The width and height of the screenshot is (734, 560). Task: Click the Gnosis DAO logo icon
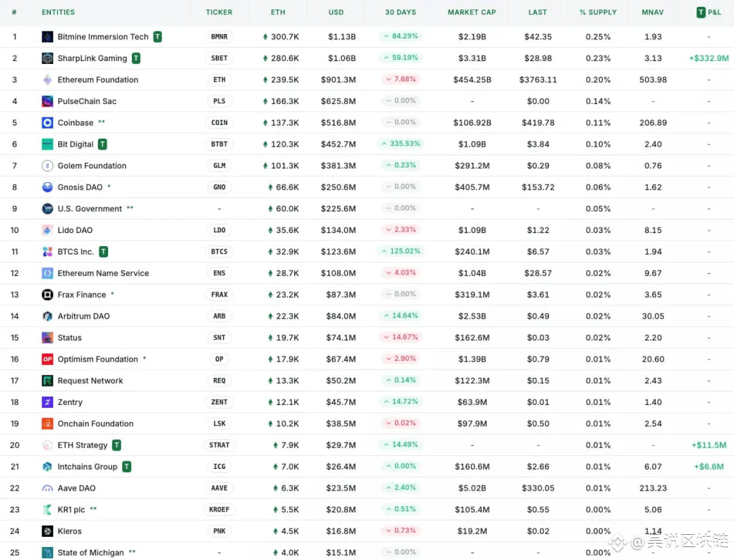tap(48, 188)
